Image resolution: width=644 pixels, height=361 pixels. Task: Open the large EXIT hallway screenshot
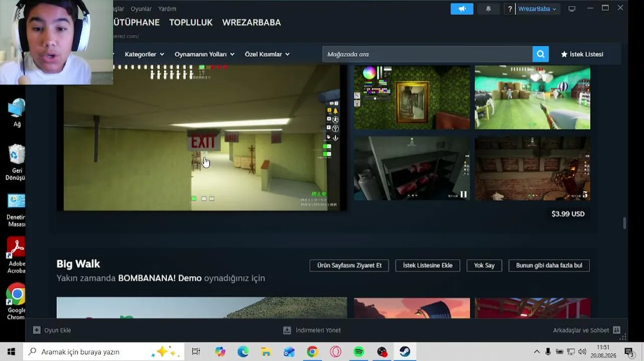click(x=202, y=138)
